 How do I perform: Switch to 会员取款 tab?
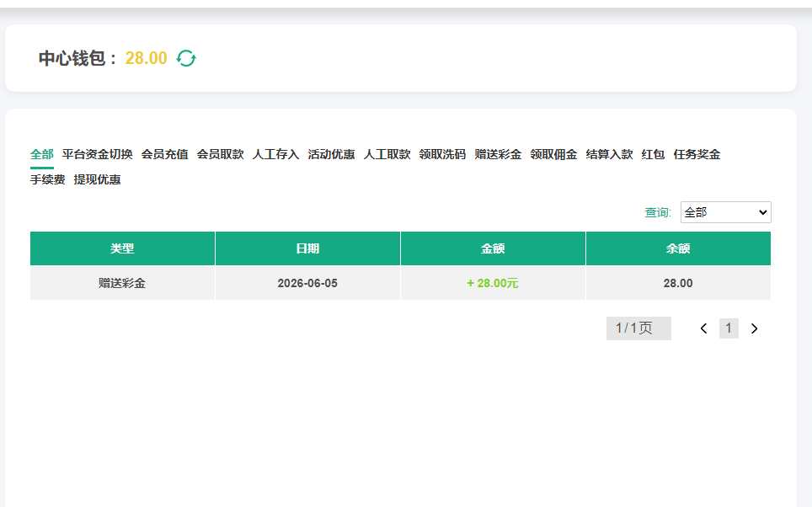point(220,154)
